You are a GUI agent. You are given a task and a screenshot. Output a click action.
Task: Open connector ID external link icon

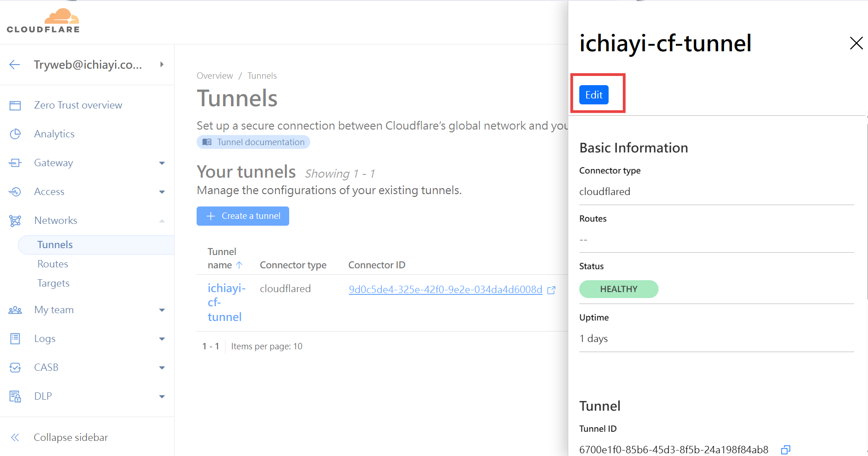coord(552,290)
